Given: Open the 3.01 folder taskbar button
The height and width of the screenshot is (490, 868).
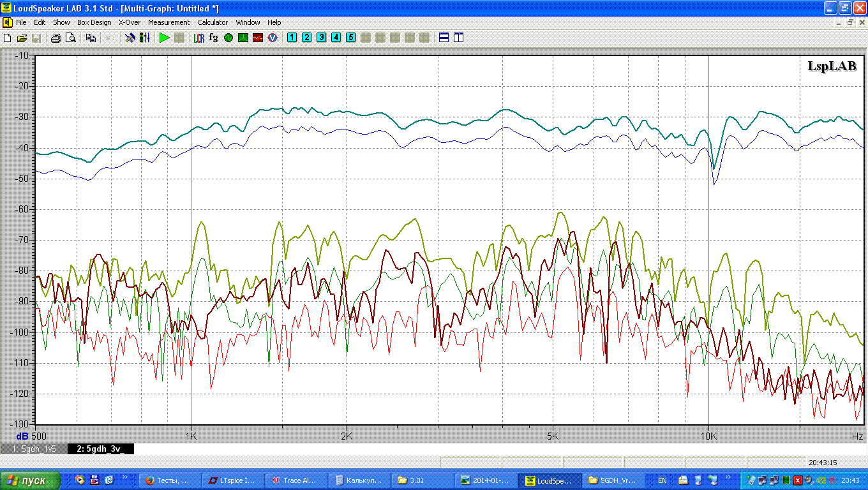Looking at the screenshot, I should 423,480.
